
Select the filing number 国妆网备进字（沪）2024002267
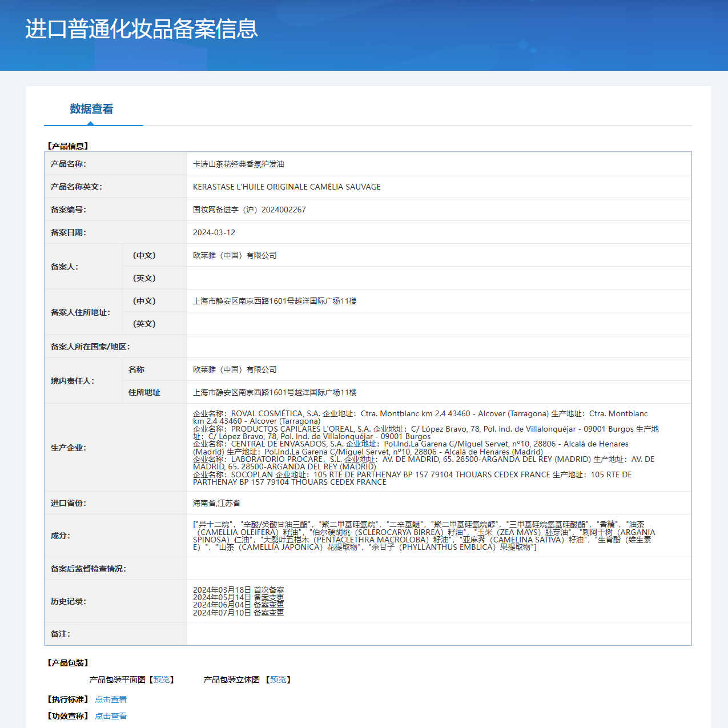[250, 210]
